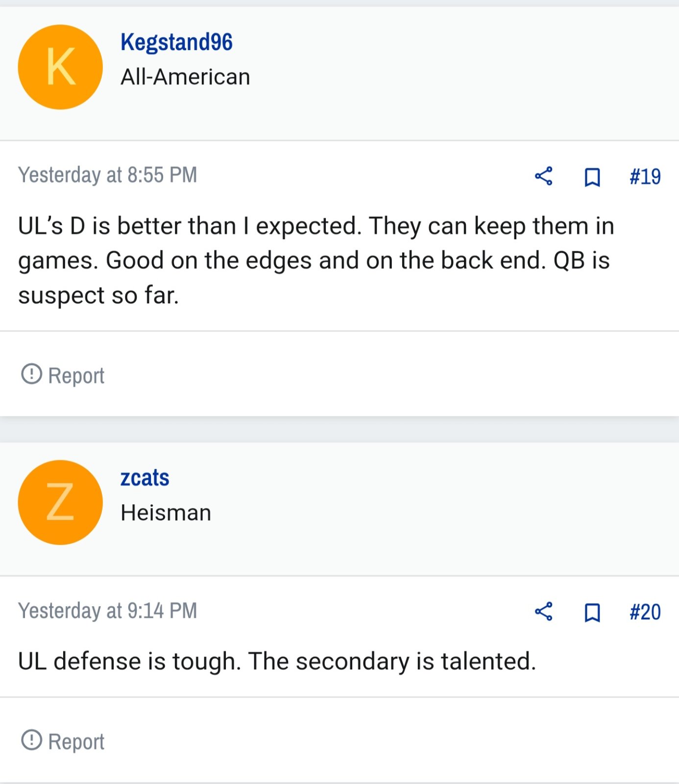Viewport: 679px width, 784px height.
Task: Click the Heisman user title
Action: 166,513
